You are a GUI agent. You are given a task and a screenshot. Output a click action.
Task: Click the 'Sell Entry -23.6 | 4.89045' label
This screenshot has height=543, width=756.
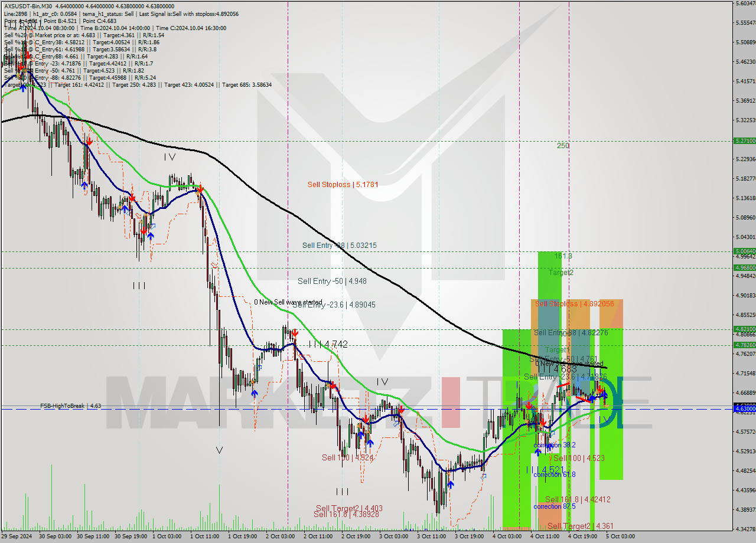tap(334, 305)
